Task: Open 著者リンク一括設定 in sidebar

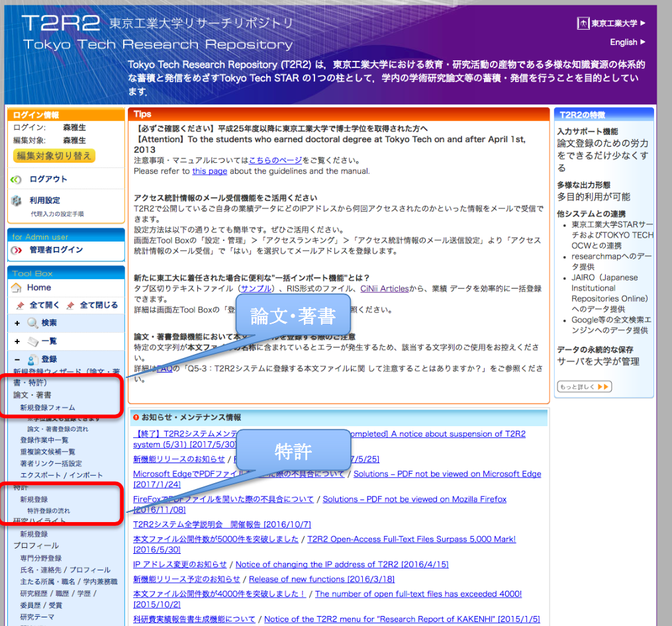Action: pos(51,463)
